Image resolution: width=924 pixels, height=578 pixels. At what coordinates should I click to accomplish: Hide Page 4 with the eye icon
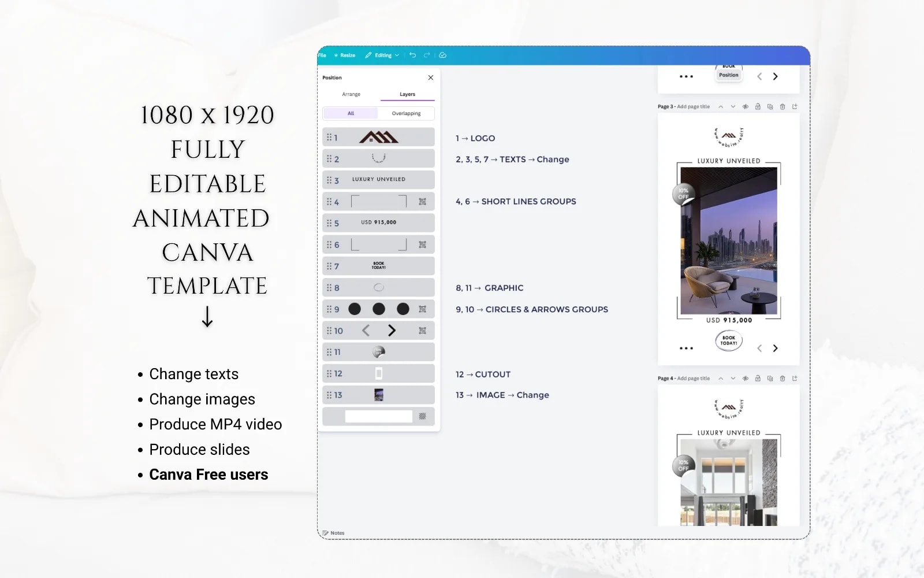(x=746, y=379)
